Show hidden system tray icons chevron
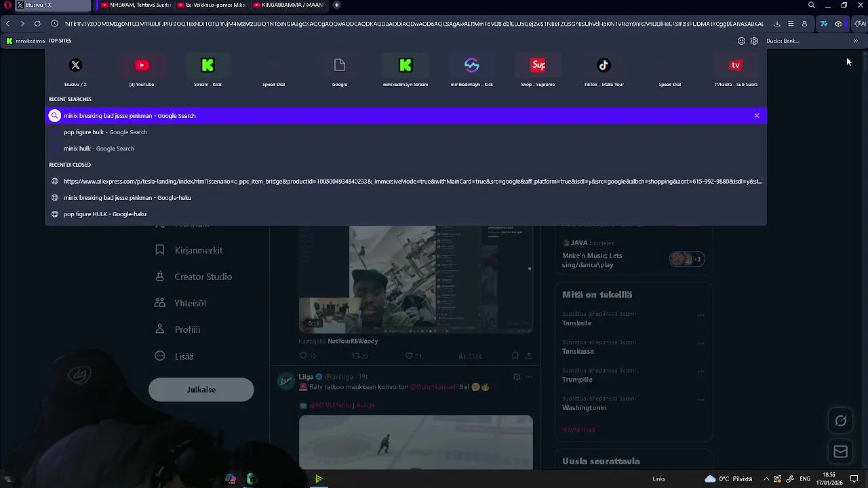868x488 pixels. click(x=766, y=479)
